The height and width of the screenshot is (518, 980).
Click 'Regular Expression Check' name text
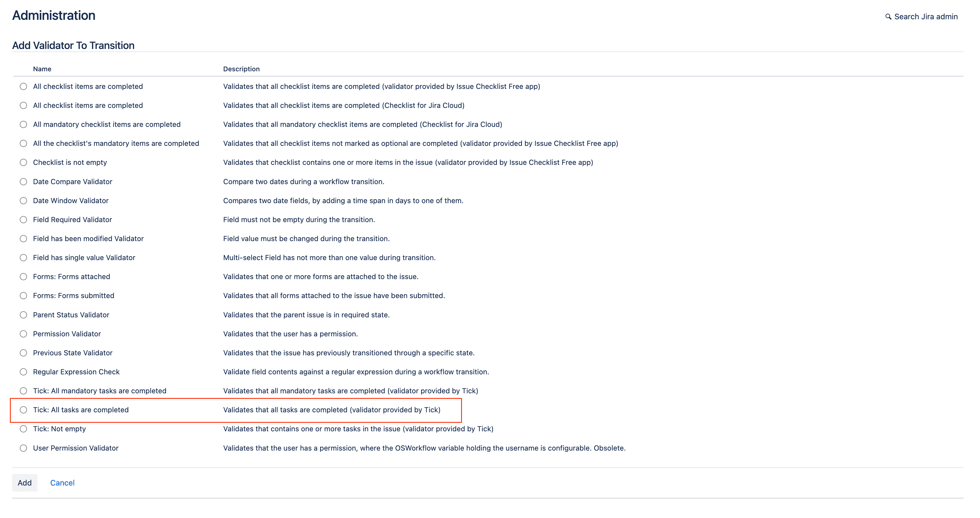(76, 372)
